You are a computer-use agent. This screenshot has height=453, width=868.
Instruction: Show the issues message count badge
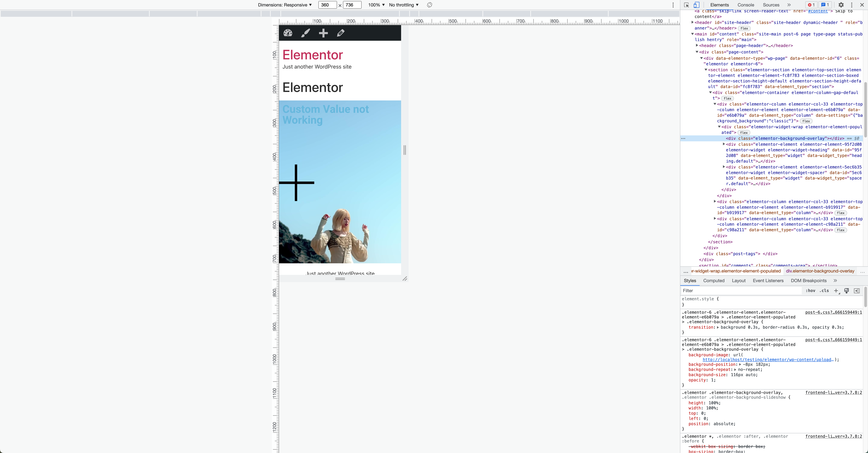825,5
